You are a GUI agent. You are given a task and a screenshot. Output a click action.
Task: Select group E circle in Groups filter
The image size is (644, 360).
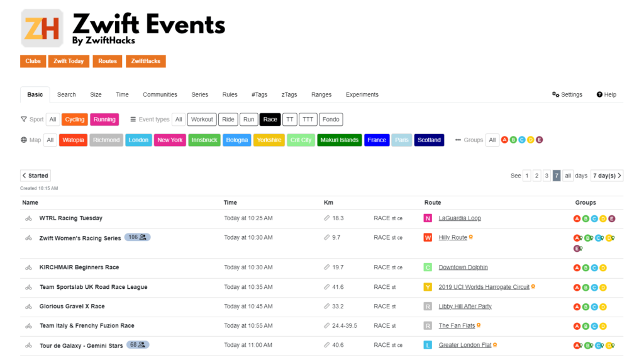pos(539,140)
